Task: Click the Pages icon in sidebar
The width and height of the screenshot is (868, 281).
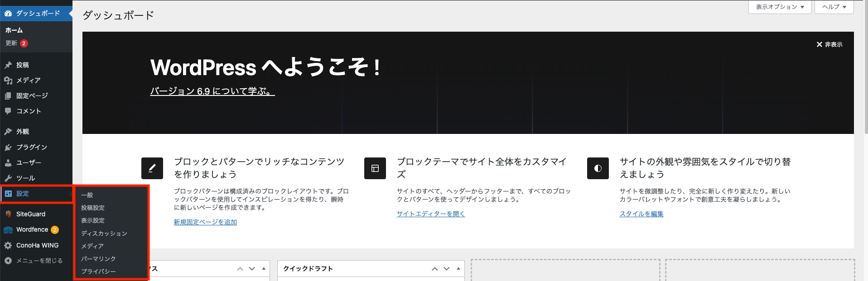Action: pyautogui.click(x=8, y=96)
